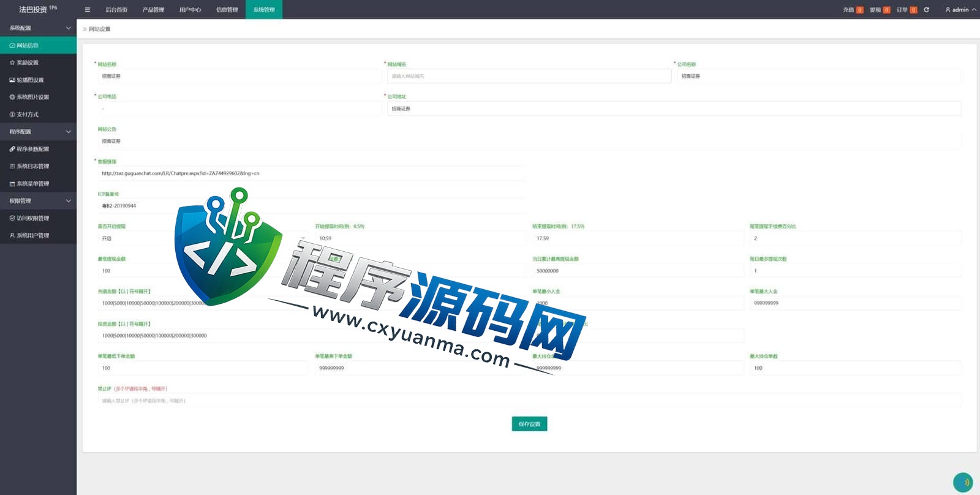980x495 pixels.
Task: Collapse the 程序配置 sidebar group
Action: coord(38,132)
